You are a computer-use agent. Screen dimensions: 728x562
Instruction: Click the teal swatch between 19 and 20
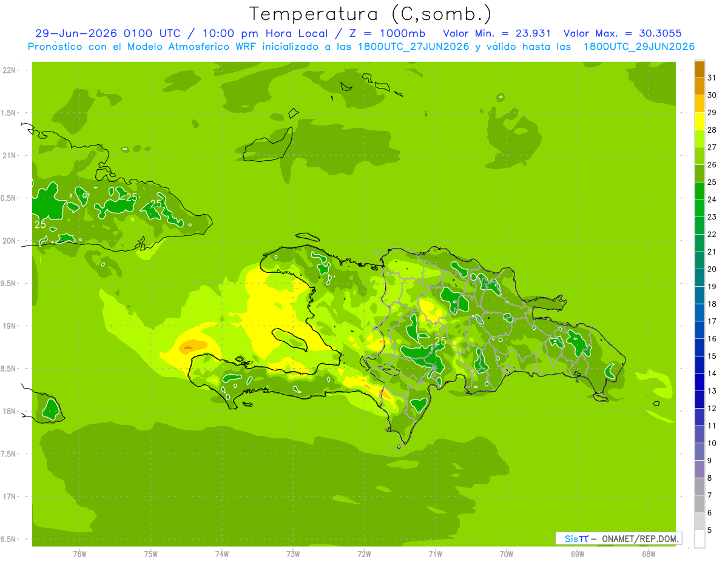[699, 278]
